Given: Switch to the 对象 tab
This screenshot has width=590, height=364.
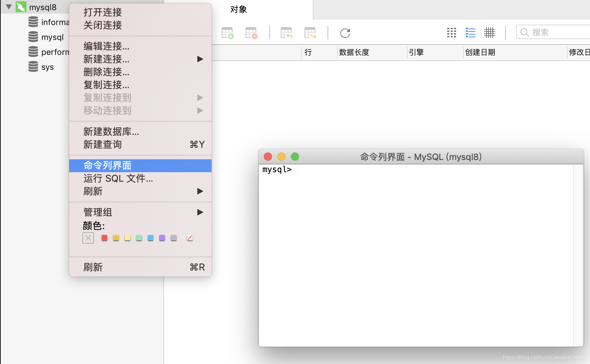Looking at the screenshot, I should (x=237, y=9).
